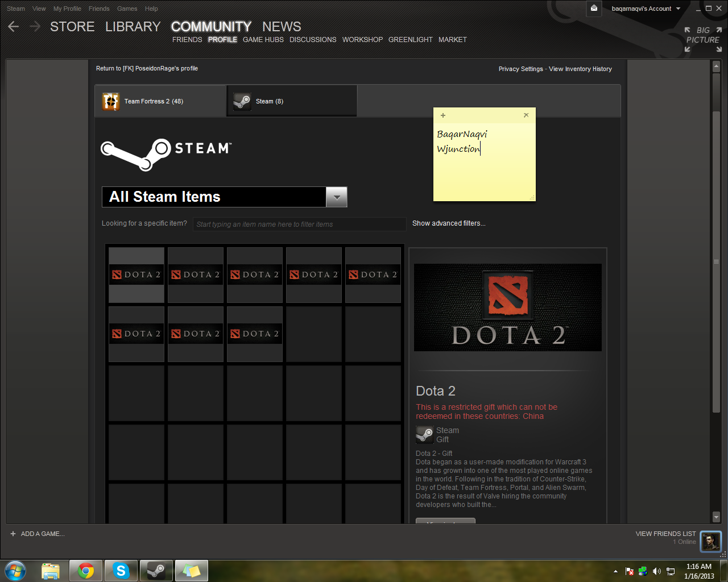728x582 pixels.
Task: Open GAME HUBS sub-tab
Action: (263, 40)
